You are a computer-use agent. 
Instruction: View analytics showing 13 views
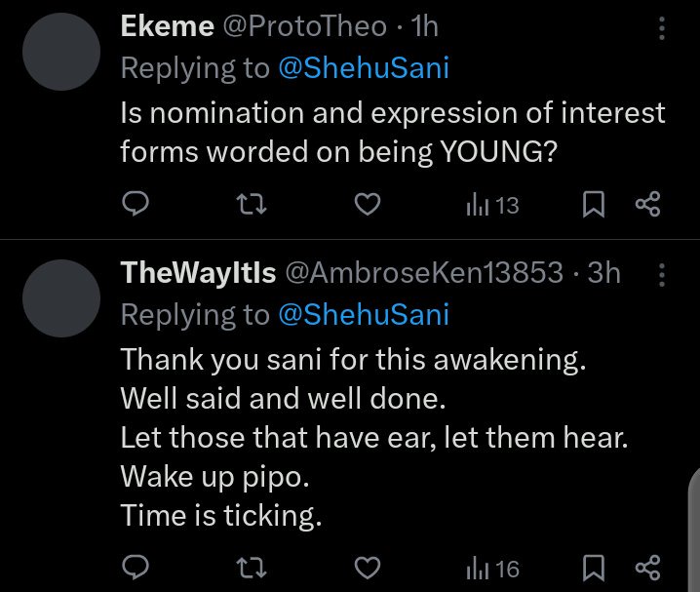pyautogui.click(x=493, y=205)
